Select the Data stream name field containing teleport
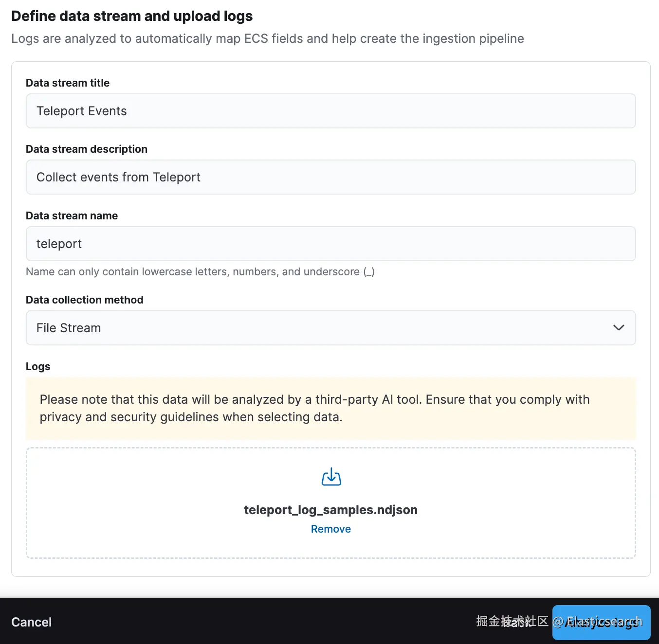The height and width of the screenshot is (644, 659). click(x=331, y=244)
